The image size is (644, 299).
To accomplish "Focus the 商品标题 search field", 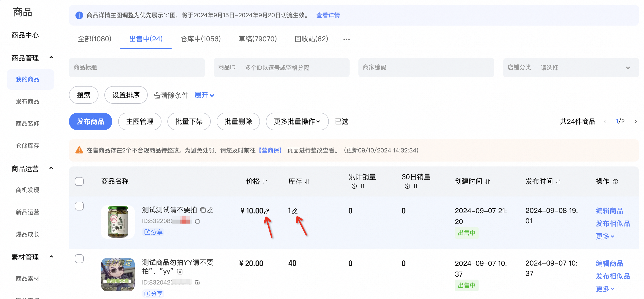I will coord(137,68).
